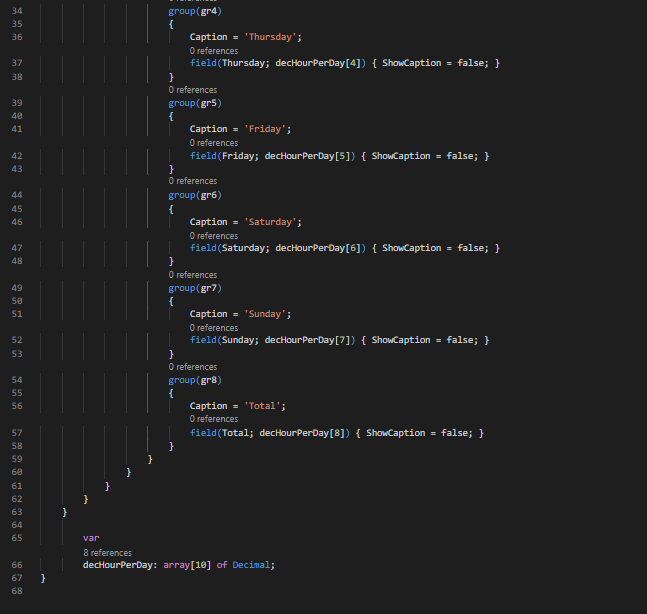Click 'decHourPerDay[4]' expression
The width and height of the screenshot is (647, 614).
(x=318, y=63)
